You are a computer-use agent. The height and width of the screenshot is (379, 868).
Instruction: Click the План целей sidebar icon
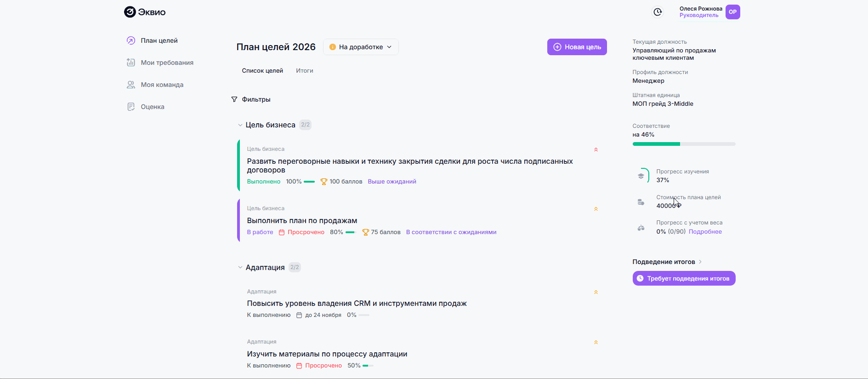(x=131, y=40)
